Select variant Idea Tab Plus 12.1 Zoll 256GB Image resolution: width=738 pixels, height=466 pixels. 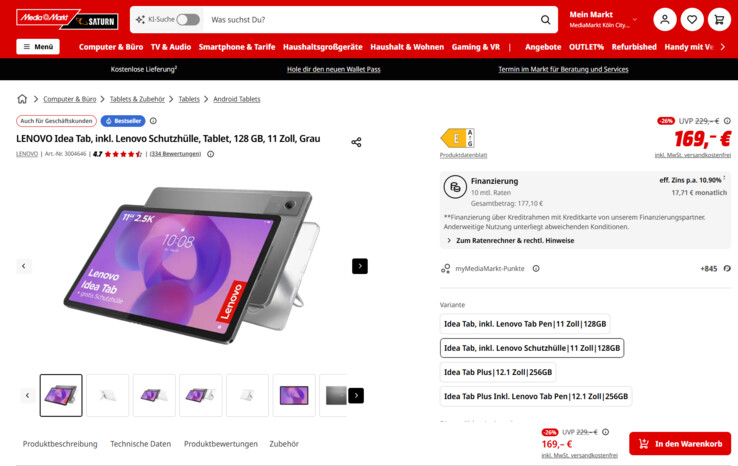coord(498,372)
